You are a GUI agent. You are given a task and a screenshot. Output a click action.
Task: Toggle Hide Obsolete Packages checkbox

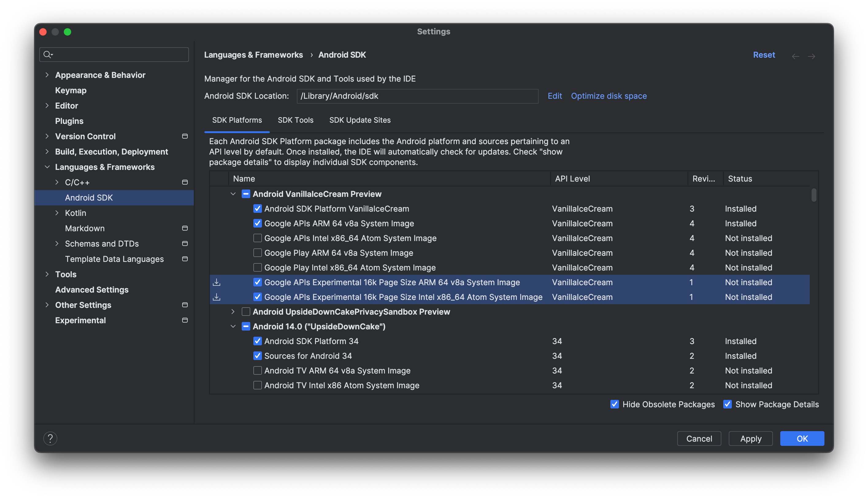pos(615,404)
